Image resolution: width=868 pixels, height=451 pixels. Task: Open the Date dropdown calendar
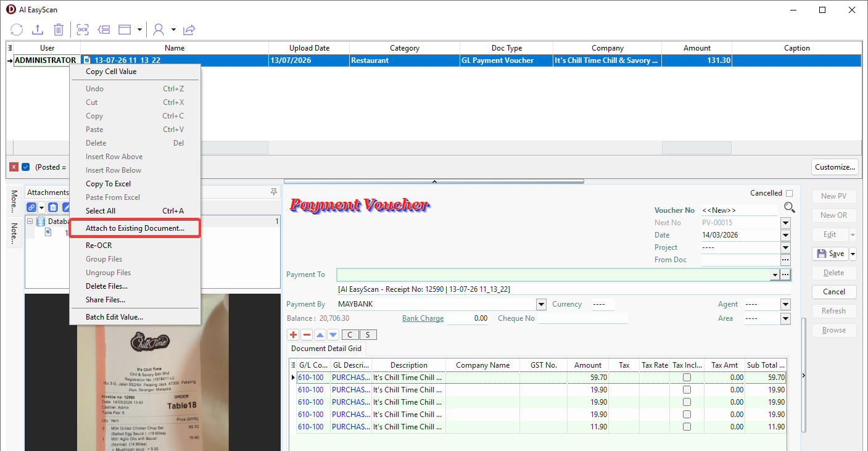pos(785,235)
